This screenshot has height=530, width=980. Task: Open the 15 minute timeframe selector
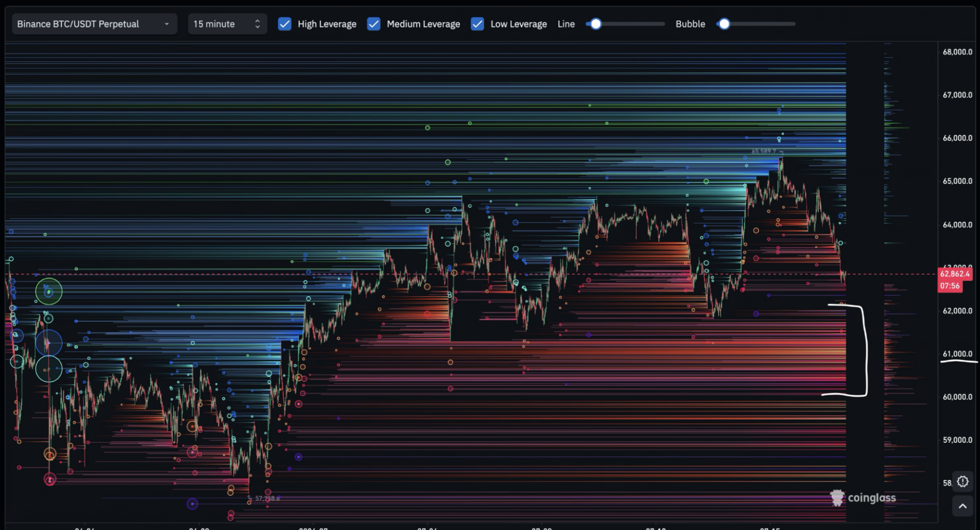[x=227, y=24]
